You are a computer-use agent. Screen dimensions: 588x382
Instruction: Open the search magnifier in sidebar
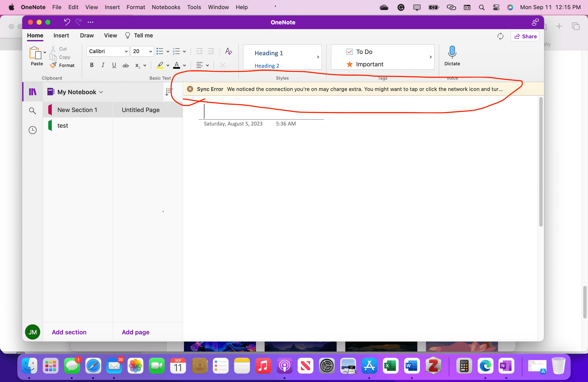(32, 111)
